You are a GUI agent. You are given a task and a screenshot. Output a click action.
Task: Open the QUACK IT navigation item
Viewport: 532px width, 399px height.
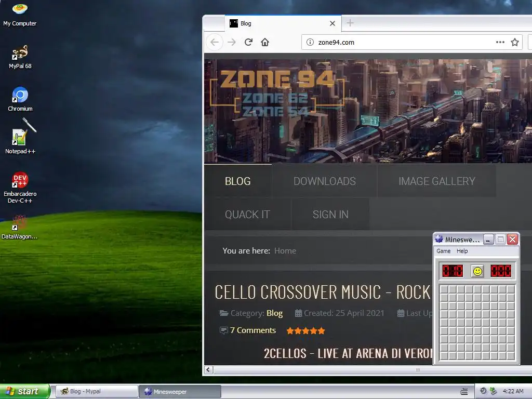pyautogui.click(x=247, y=215)
